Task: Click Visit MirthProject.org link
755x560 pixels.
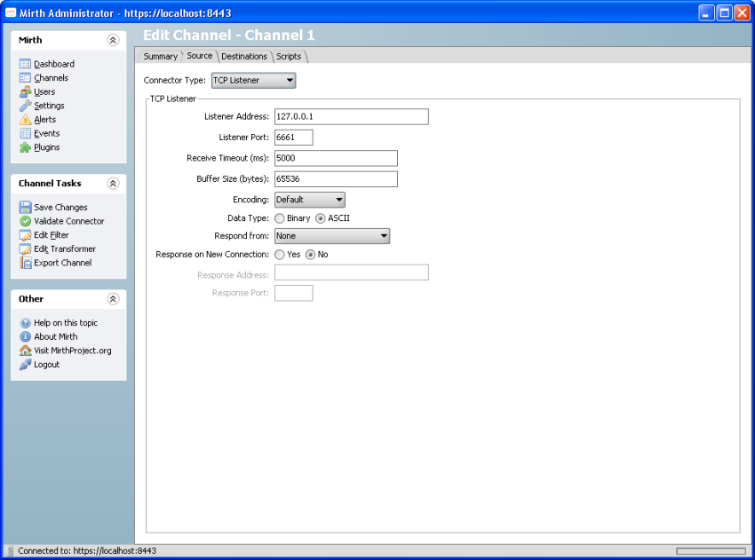Action: (x=73, y=351)
